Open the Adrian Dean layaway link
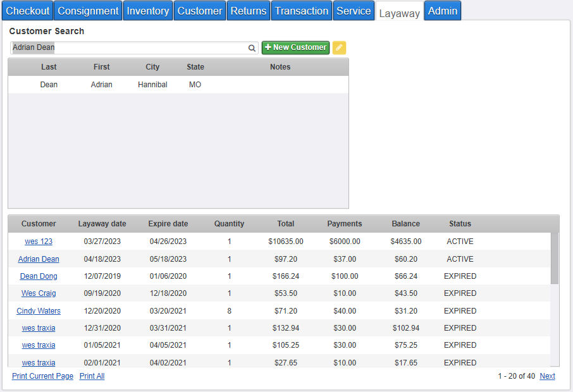This screenshot has height=392, width=573. [39, 259]
